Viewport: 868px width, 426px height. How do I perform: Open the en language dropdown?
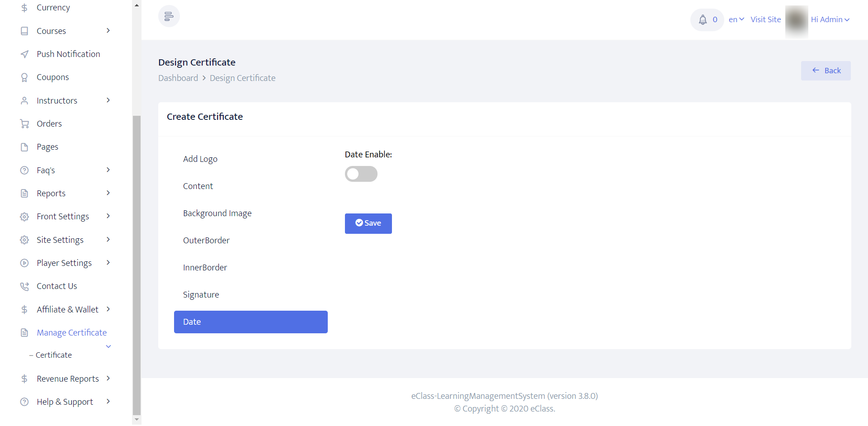736,19
